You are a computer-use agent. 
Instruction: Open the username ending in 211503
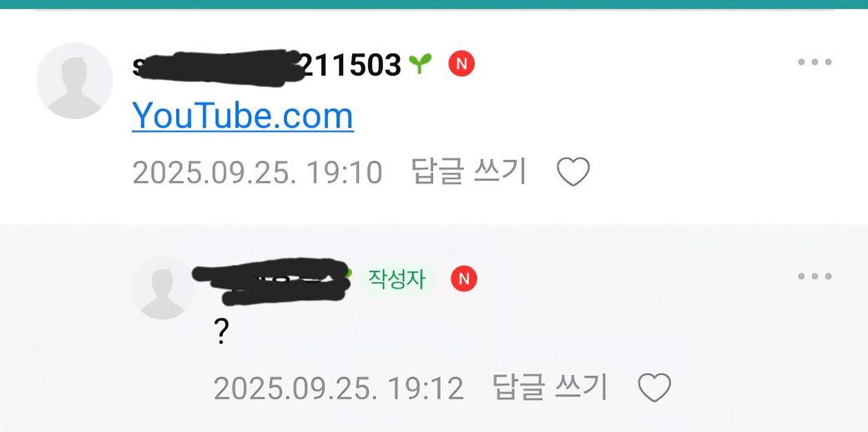click(266, 66)
